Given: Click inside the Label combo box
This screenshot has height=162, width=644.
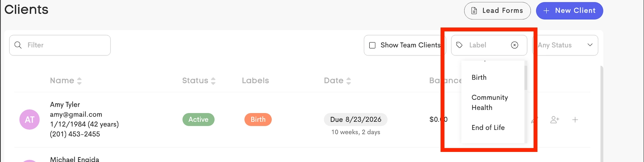Looking at the screenshot, I should [x=487, y=45].
